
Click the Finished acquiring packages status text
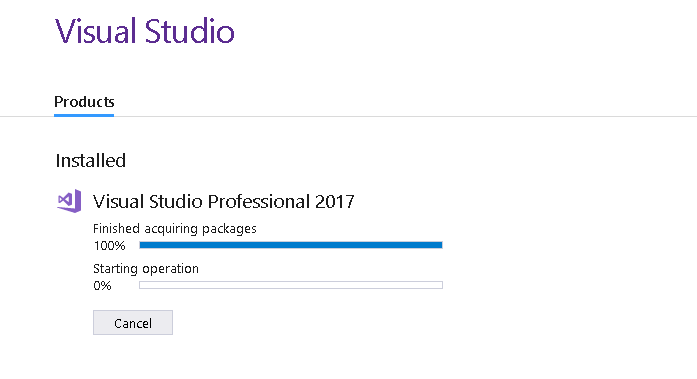(175, 228)
